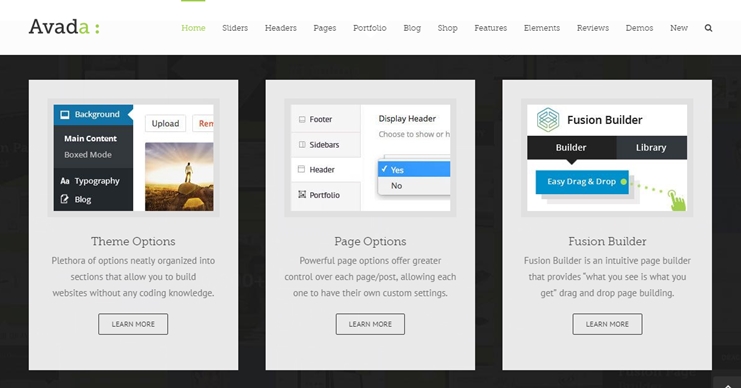Open the Portfolio navigation menu
The height and width of the screenshot is (388, 741).
pos(370,28)
